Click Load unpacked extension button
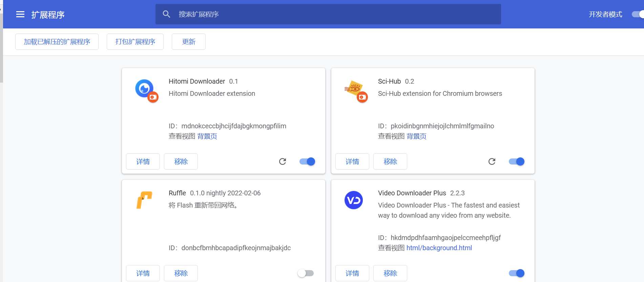 tap(57, 42)
